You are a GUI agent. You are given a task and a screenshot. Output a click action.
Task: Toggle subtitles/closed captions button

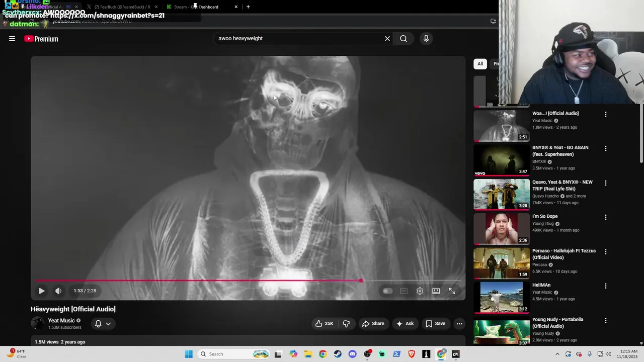404,291
